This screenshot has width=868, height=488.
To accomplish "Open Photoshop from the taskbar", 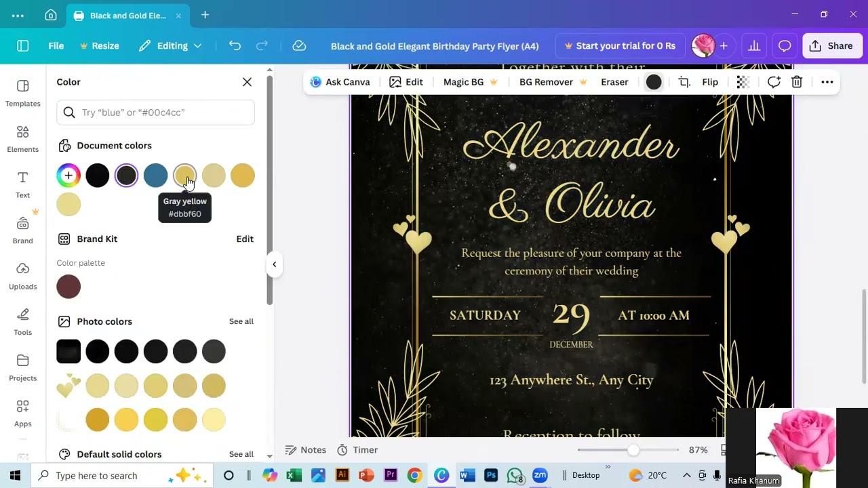I will point(491,475).
